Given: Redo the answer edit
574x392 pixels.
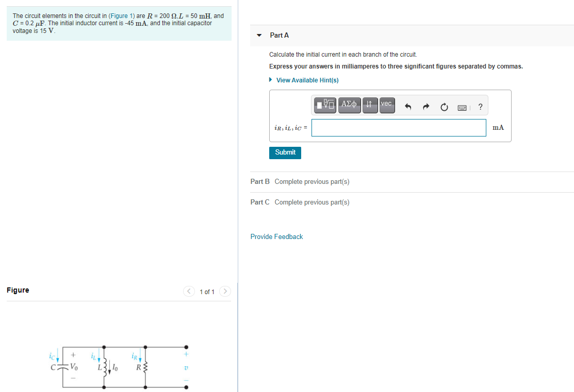Looking at the screenshot, I should (x=426, y=107).
